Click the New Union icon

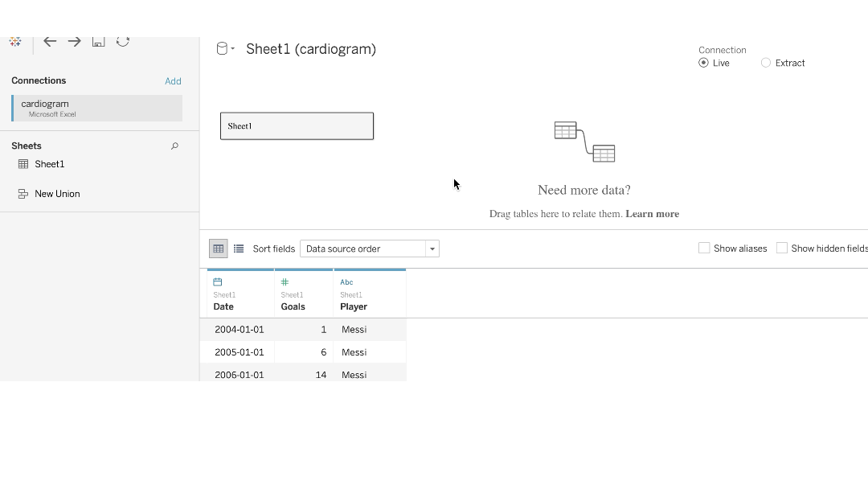[23, 194]
